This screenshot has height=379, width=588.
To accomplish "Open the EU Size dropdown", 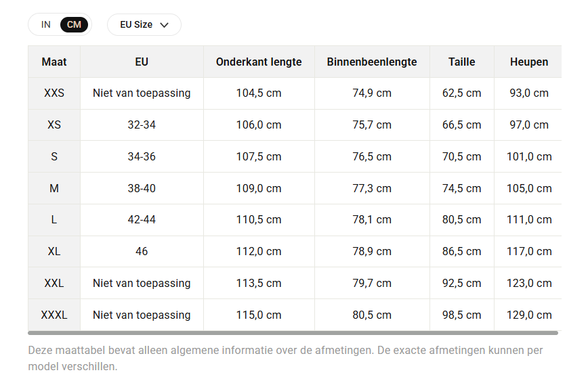I will (x=144, y=25).
